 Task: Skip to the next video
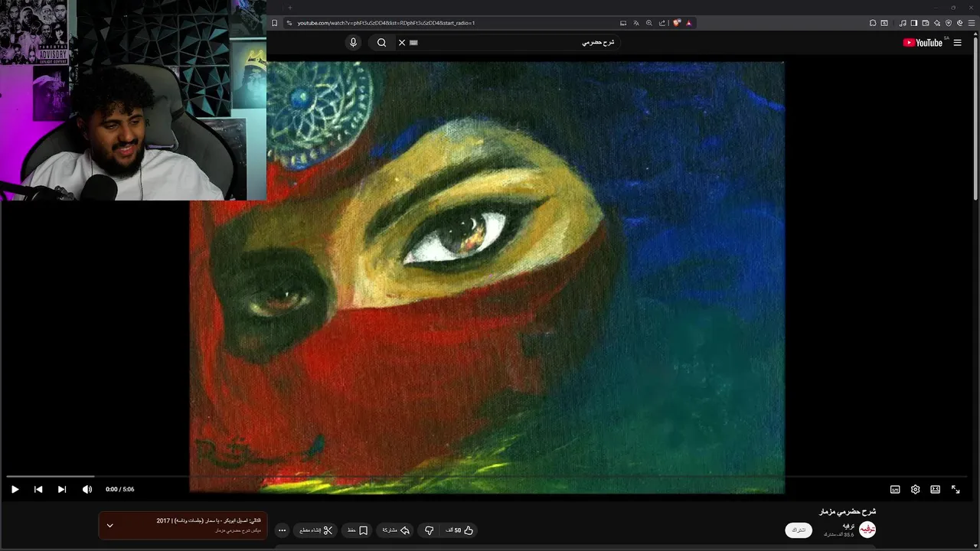[x=62, y=490]
